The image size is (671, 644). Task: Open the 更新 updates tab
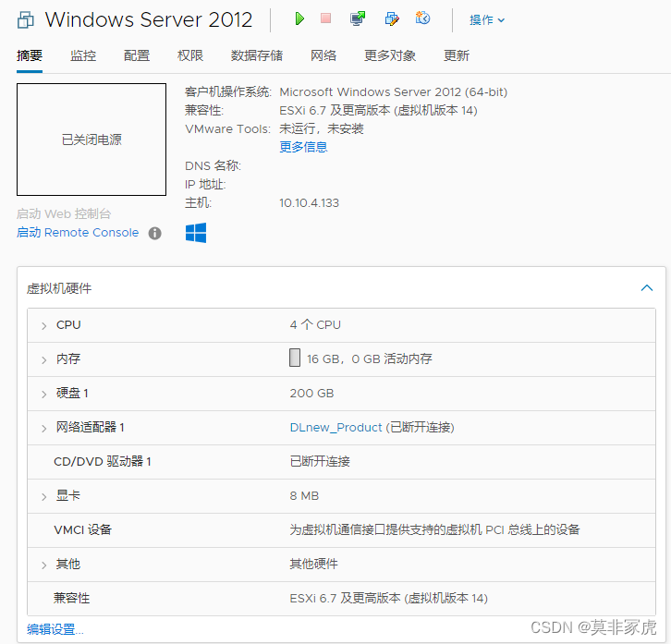click(x=457, y=55)
